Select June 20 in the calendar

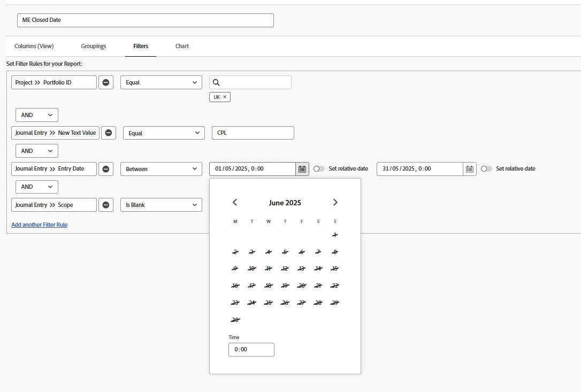point(302,286)
